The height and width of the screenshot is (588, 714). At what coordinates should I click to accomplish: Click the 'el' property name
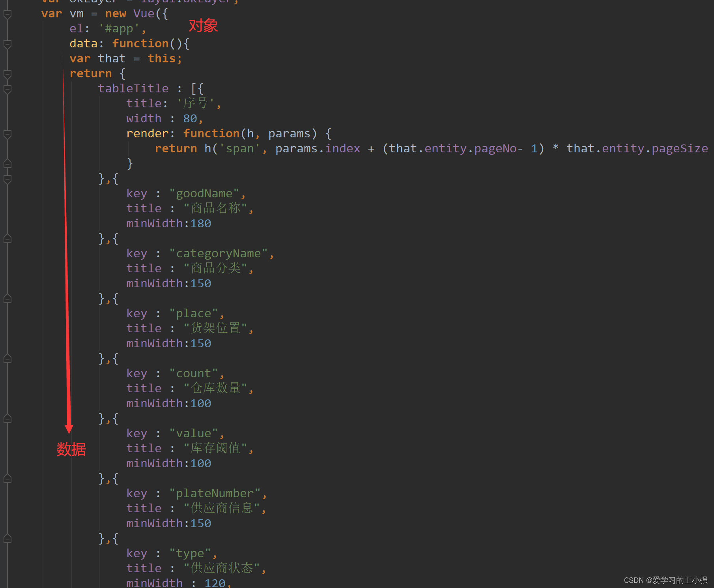pos(76,29)
